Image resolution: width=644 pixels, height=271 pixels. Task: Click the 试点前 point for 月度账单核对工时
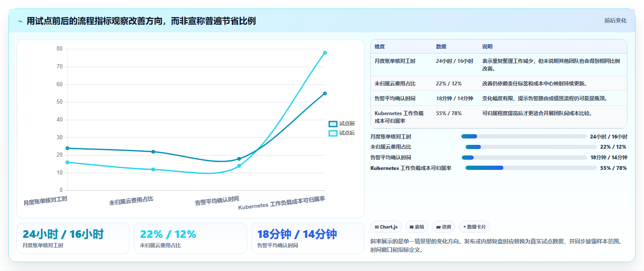tap(67, 148)
